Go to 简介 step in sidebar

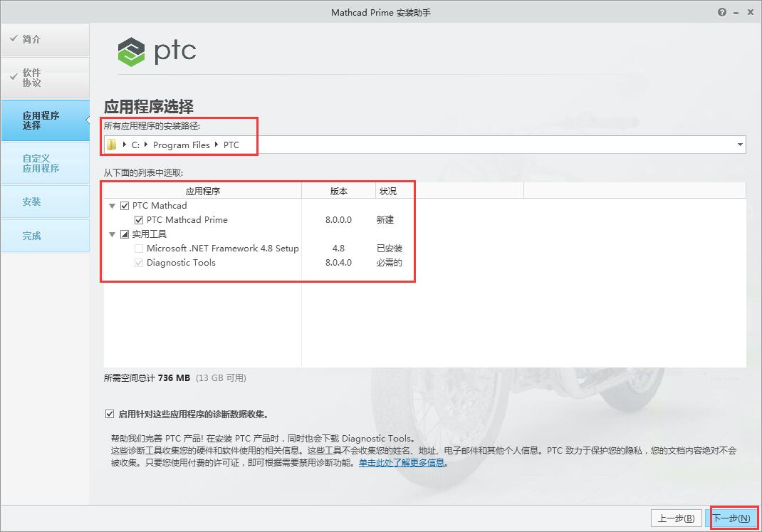(x=45, y=39)
